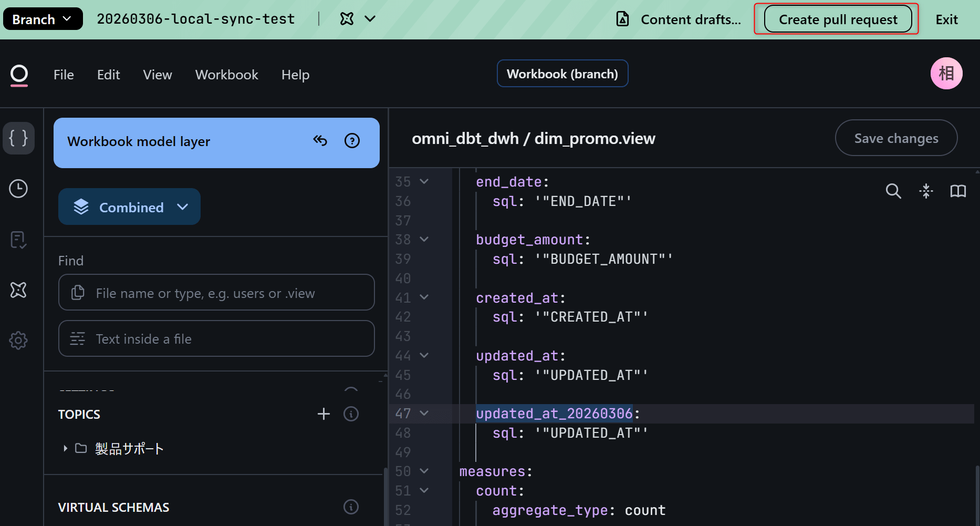Click the info icon beside Virtual Schemas
980x526 pixels.
pos(351,507)
